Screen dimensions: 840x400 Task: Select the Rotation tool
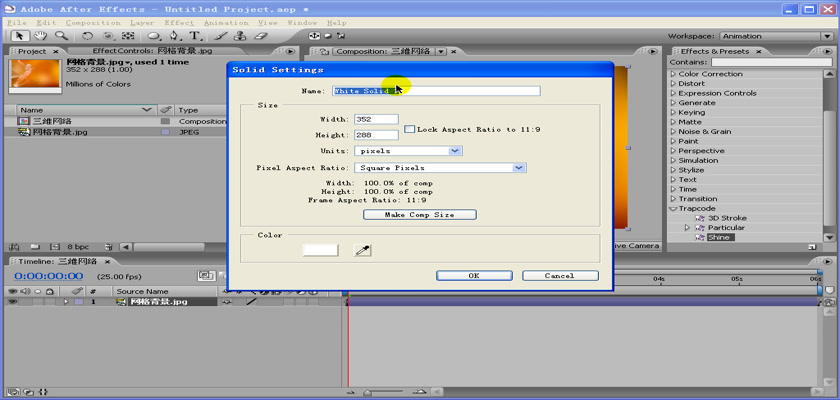(87, 36)
